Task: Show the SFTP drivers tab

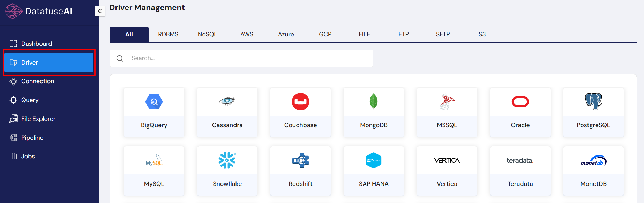Action: pos(443,35)
